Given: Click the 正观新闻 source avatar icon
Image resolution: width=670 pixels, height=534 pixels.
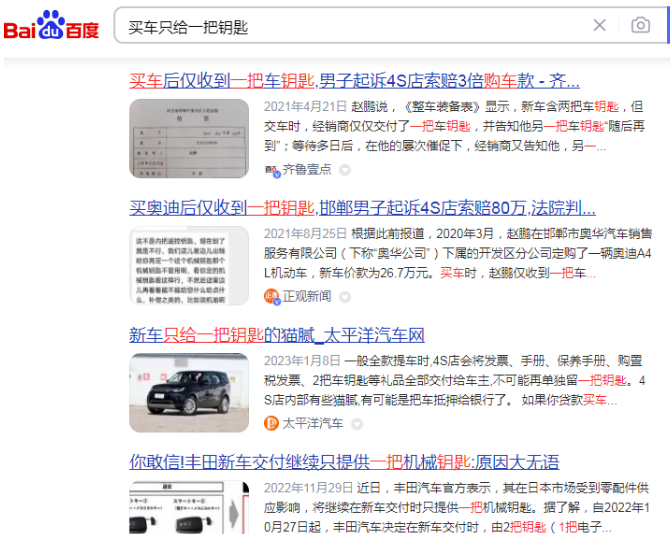Looking at the screenshot, I should pyautogui.click(x=272, y=296).
